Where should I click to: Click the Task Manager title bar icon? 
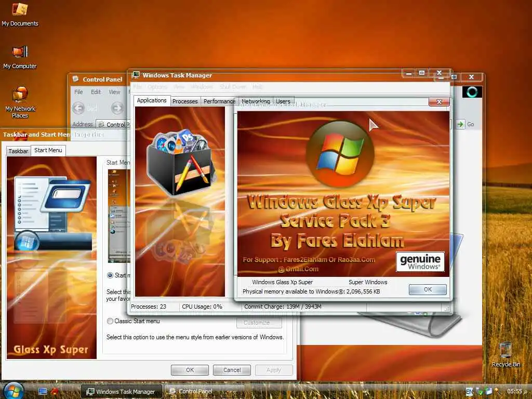136,75
